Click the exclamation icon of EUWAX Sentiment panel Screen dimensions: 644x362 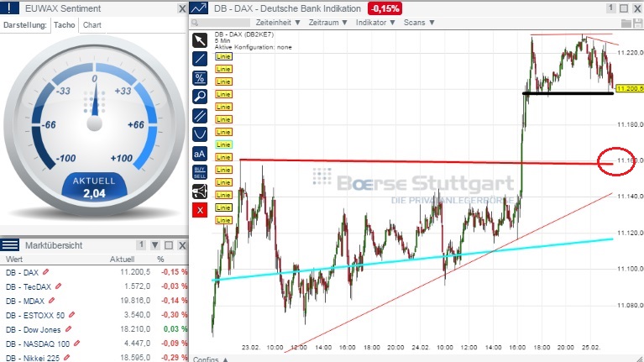[9, 8]
